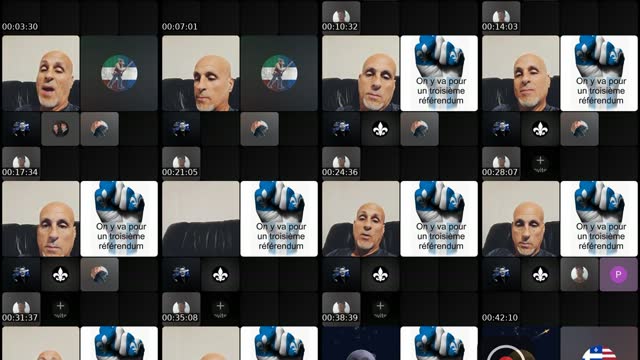Select the blue fist avatar in the 00:24:36 bottom row
The image size is (640, 360).
click(341, 275)
